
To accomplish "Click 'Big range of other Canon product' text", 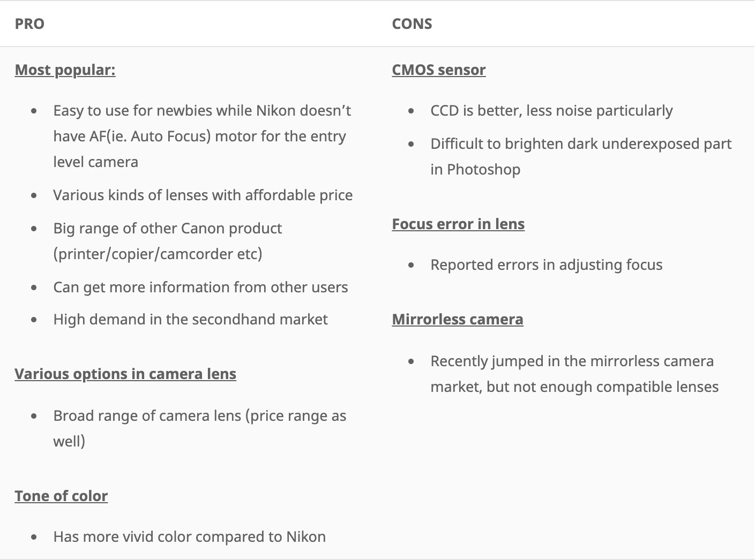I will pos(168,229).
